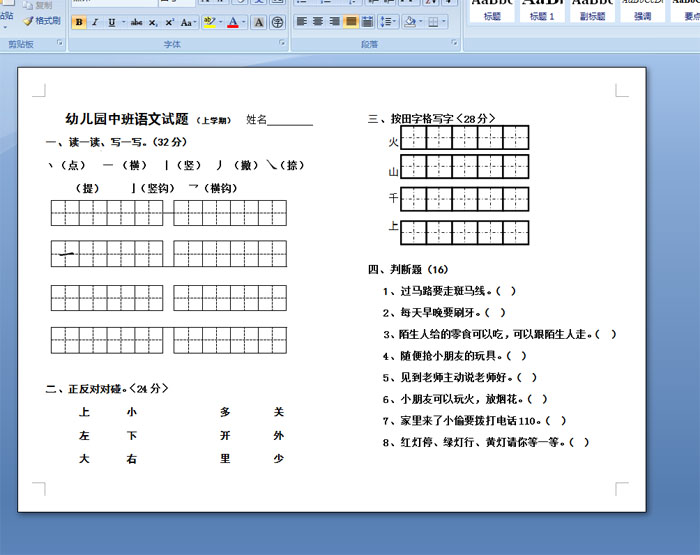Apply the 要点 style
The image size is (700, 555).
point(685,11)
